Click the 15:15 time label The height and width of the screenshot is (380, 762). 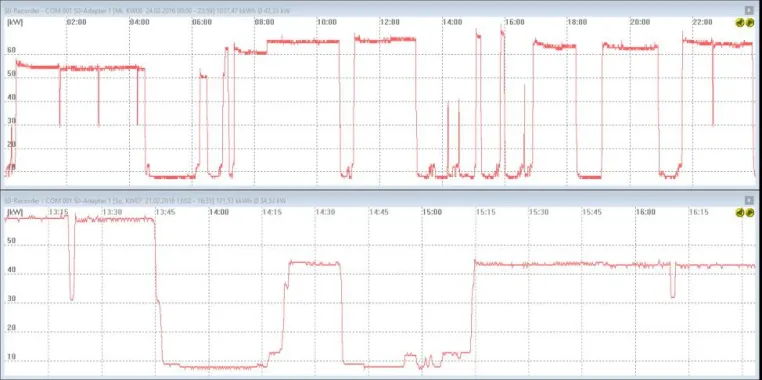(485, 212)
